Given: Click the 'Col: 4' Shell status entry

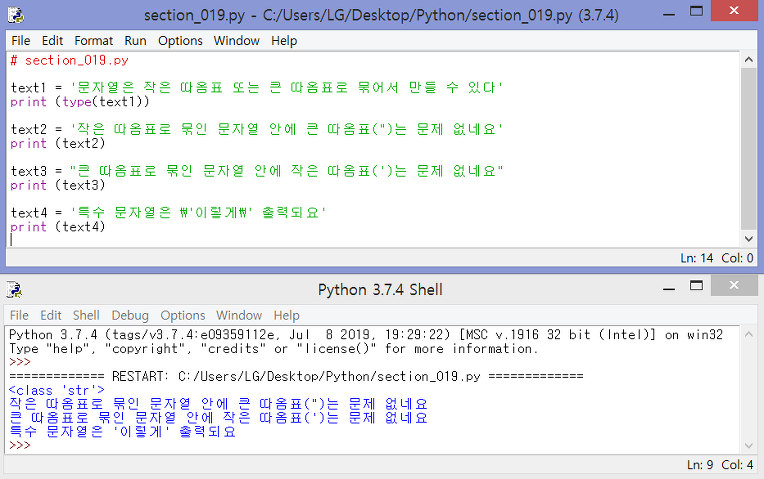Looking at the screenshot, I should pyautogui.click(x=737, y=465).
